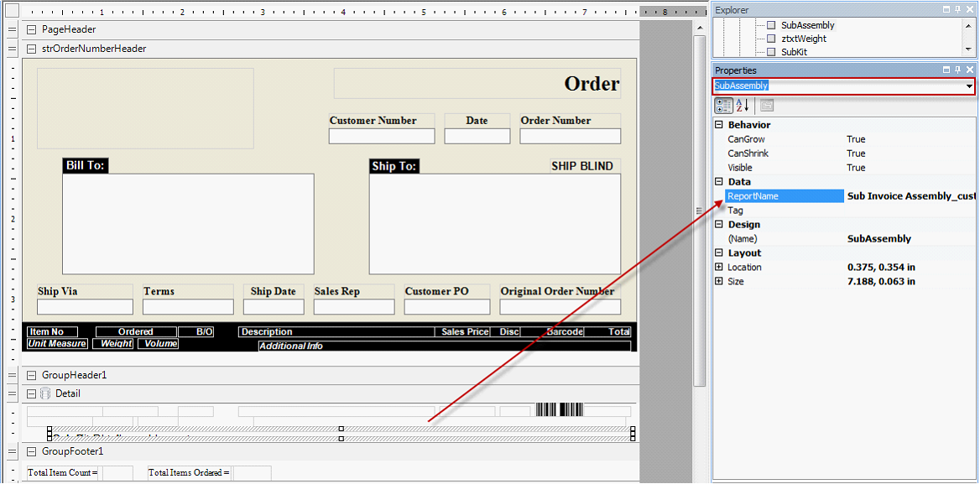The width and height of the screenshot is (980, 484).
Task: Open the Property Pages icon
Action: point(766,104)
